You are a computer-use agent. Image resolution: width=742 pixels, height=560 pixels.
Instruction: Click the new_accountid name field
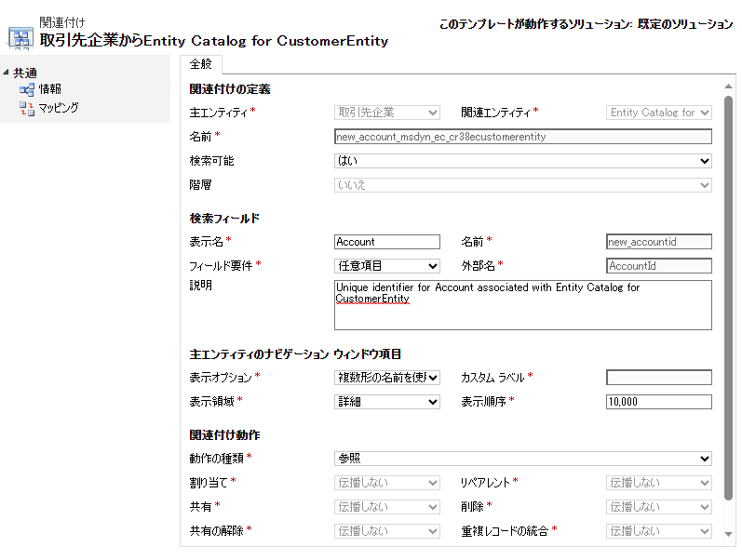click(659, 242)
